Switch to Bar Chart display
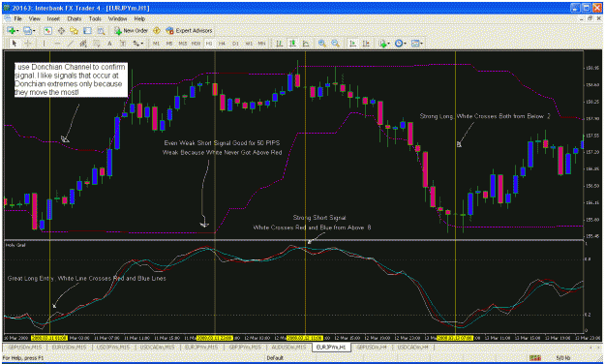The width and height of the screenshot is (605, 364). (x=279, y=44)
